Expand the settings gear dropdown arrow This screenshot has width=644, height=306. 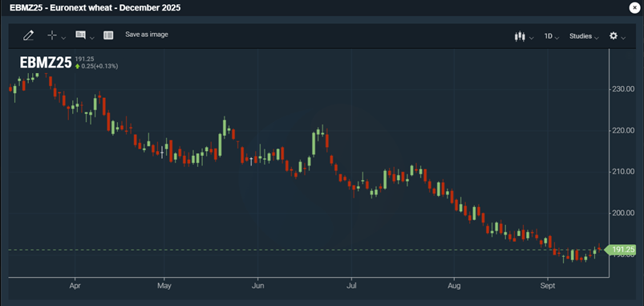623,38
